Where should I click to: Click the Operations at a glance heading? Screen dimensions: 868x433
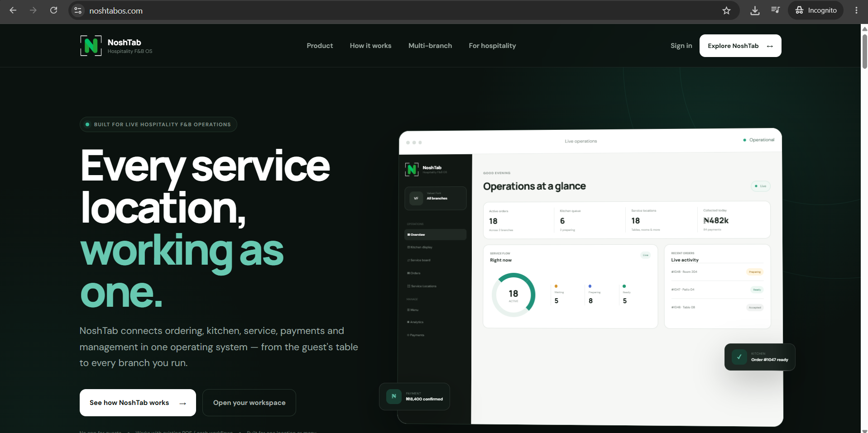[534, 186]
